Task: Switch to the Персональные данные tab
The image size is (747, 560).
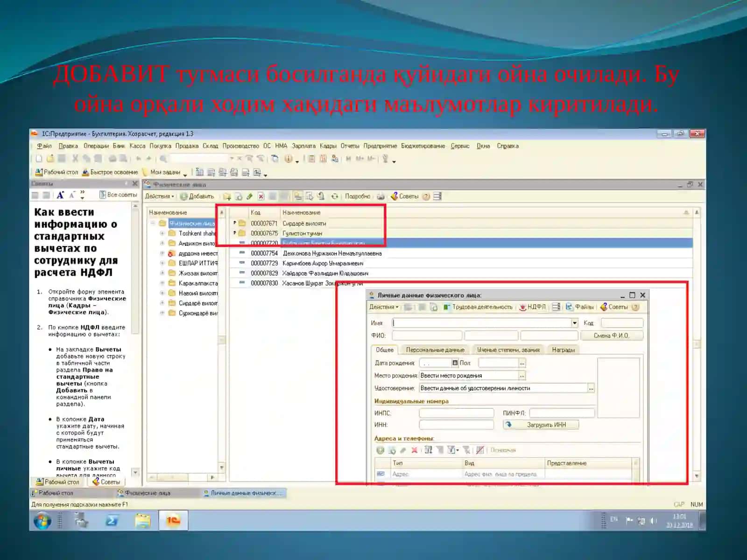Action: 435,350
